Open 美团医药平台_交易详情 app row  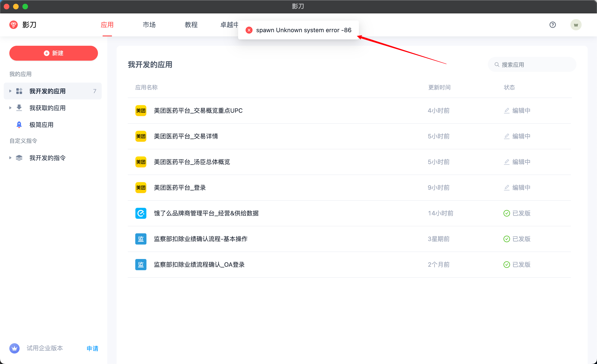(x=186, y=136)
